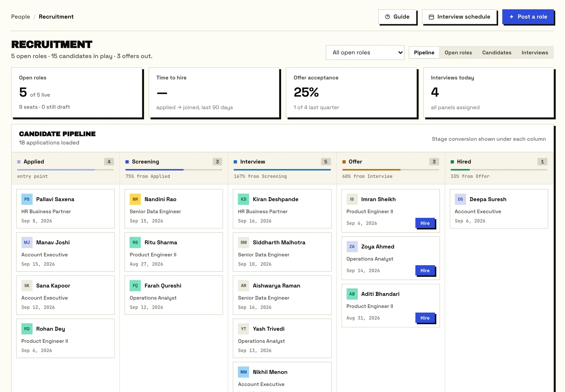Click the plus icon on Post a role
The width and height of the screenshot is (565, 392).
(x=511, y=17)
